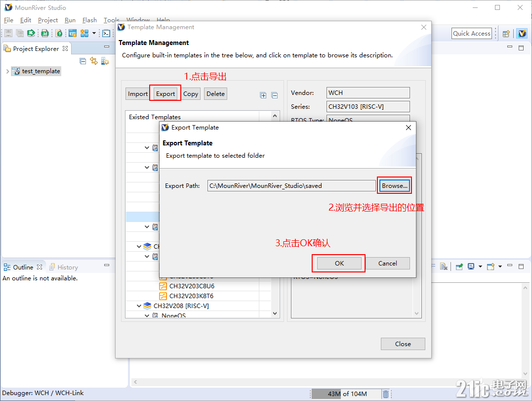
Task: Click the Save toolbar icon
Action: pos(8,33)
